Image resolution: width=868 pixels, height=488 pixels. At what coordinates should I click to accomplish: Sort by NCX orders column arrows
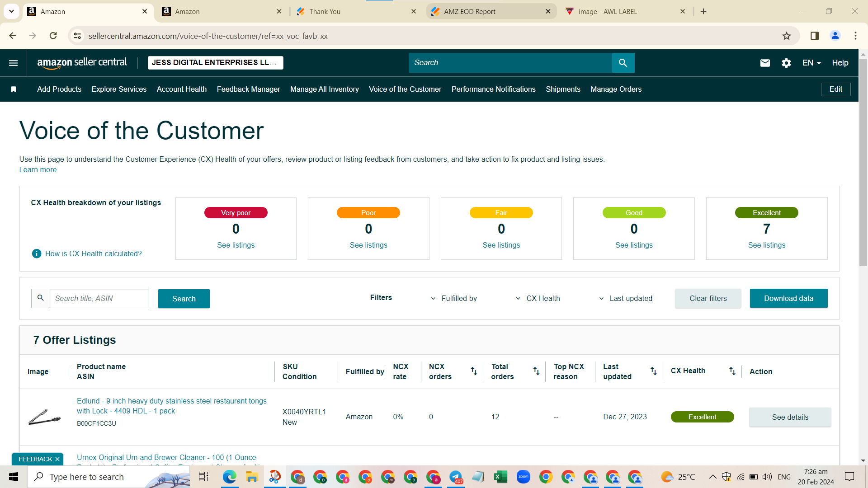[x=474, y=371]
